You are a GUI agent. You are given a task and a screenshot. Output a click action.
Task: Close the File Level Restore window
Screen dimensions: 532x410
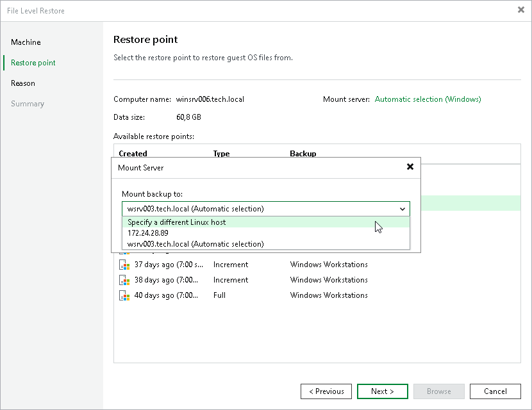[521, 10]
